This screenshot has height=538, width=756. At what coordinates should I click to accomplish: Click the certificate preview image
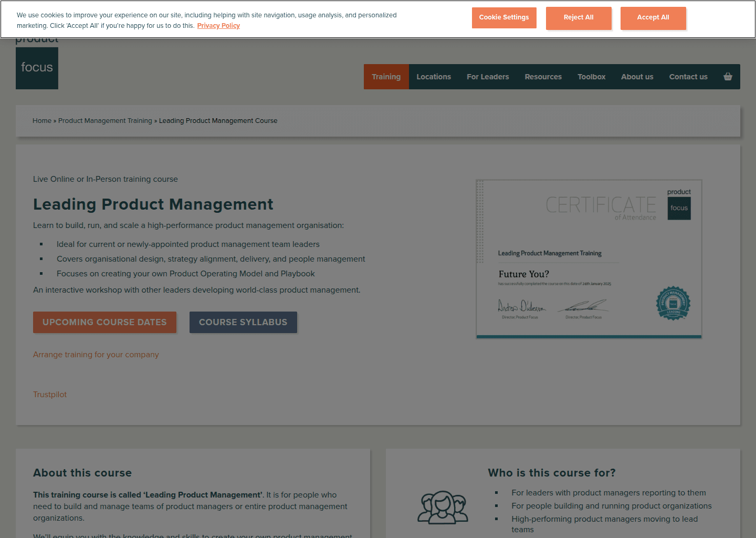pyautogui.click(x=589, y=258)
